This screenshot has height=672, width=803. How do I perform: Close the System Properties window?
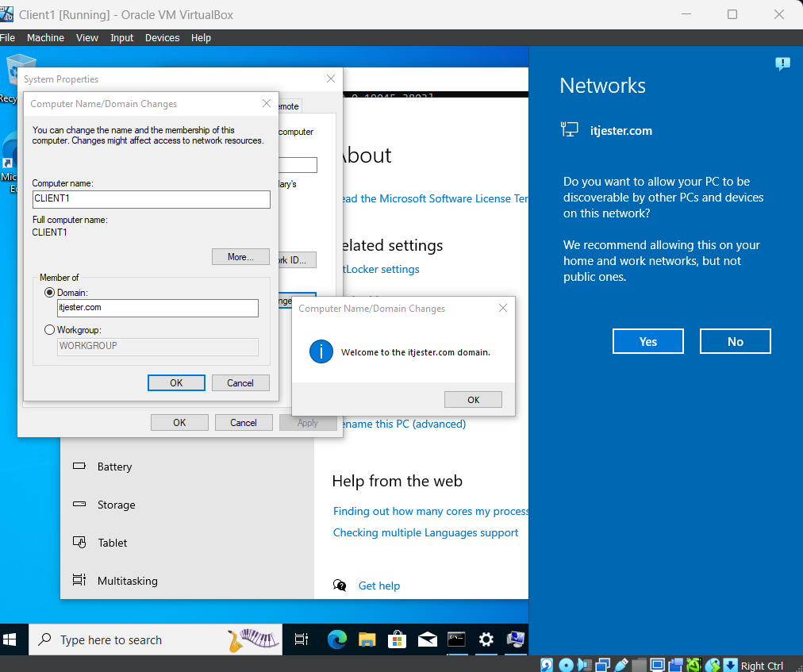point(331,79)
